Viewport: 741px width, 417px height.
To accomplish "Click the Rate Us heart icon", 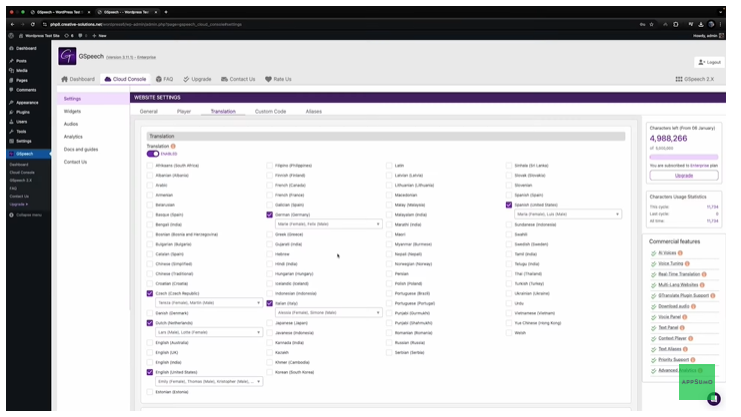I will pyautogui.click(x=269, y=79).
